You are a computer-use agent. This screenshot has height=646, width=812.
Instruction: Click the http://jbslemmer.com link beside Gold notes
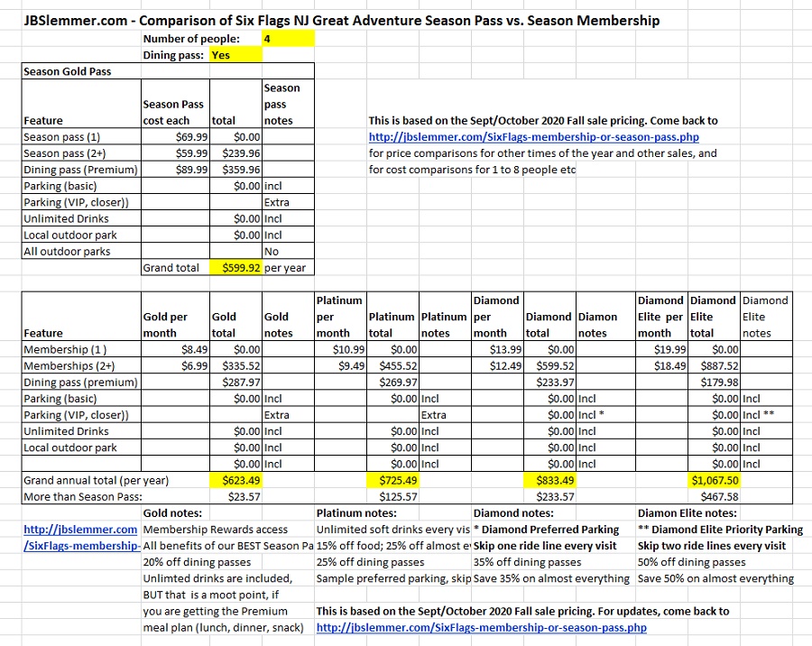point(80,530)
